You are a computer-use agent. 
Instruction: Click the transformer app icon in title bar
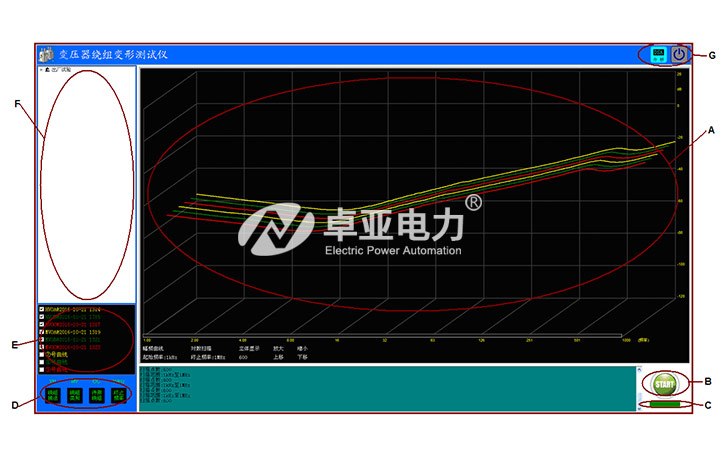pos(46,55)
